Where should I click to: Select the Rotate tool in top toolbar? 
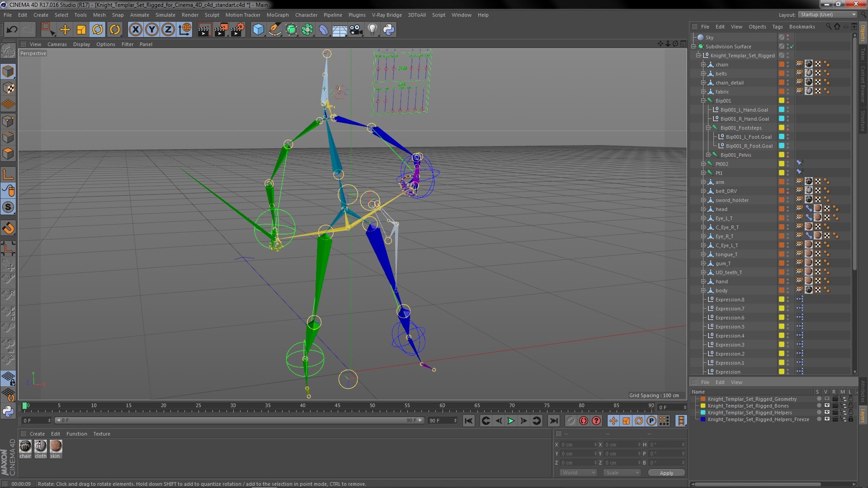pos(98,30)
